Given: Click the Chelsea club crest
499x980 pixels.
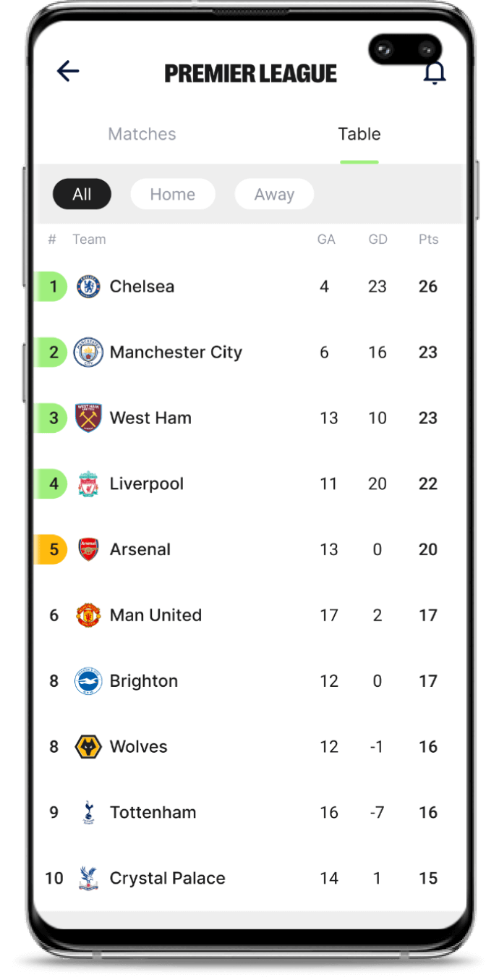Looking at the screenshot, I should 88,286.
